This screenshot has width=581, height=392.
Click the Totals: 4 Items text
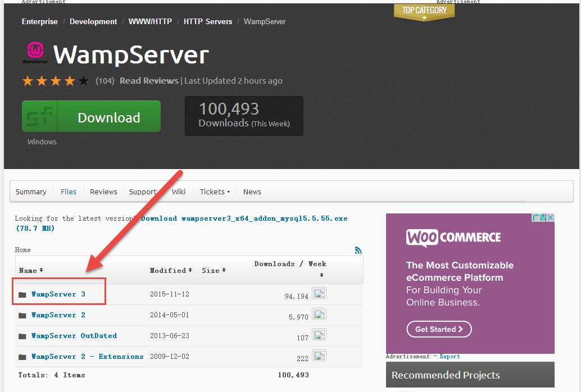click(x=52, y=375)
